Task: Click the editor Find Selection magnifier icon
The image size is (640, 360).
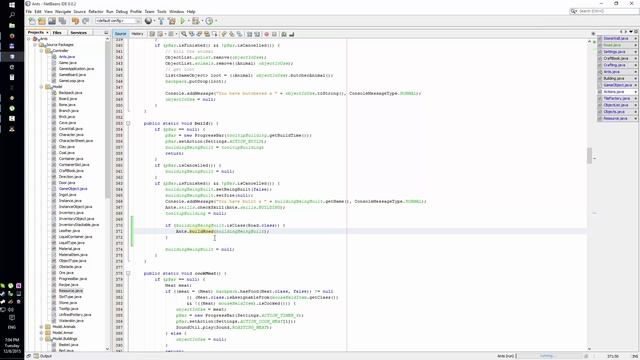Action: tap(184, 34)
